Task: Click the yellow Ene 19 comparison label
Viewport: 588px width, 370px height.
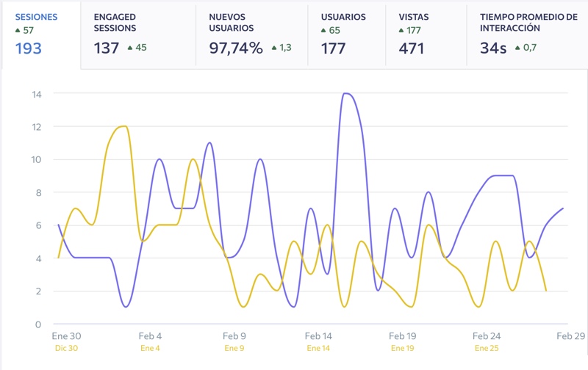Action: click(x=402, y=348)
